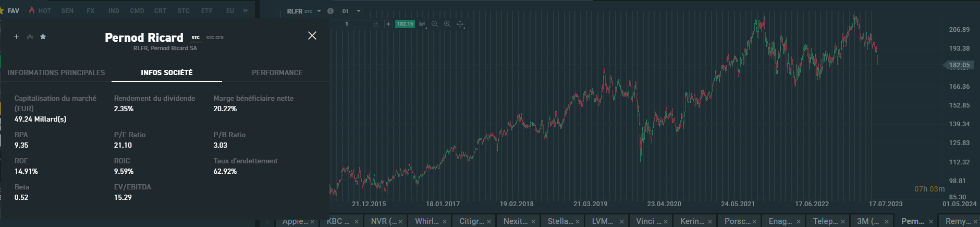980x227 pixels.
Task: Open the D1 timeframe dropdown
Action: tap(351, 11)
